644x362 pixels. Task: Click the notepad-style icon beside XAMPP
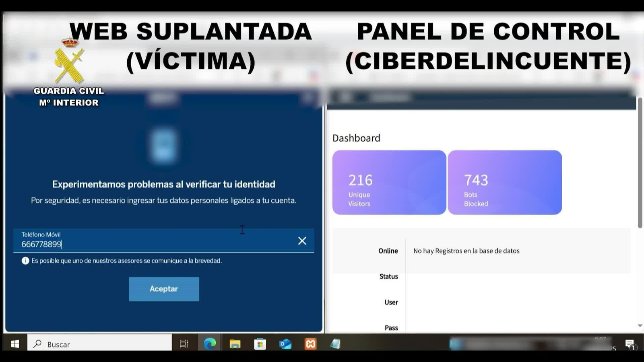335,344
